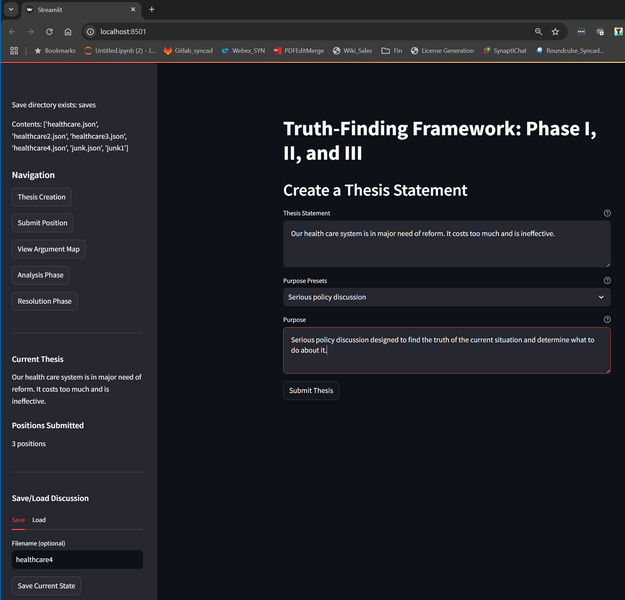Open View Argument Map
Screen dimensions: 625x600
point(48,249)
